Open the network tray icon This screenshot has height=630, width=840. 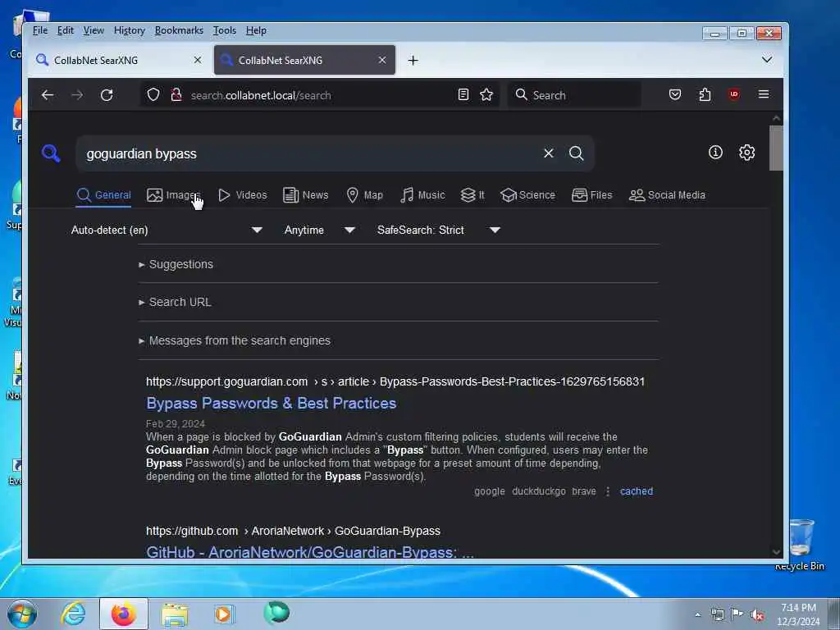(717, 615)
